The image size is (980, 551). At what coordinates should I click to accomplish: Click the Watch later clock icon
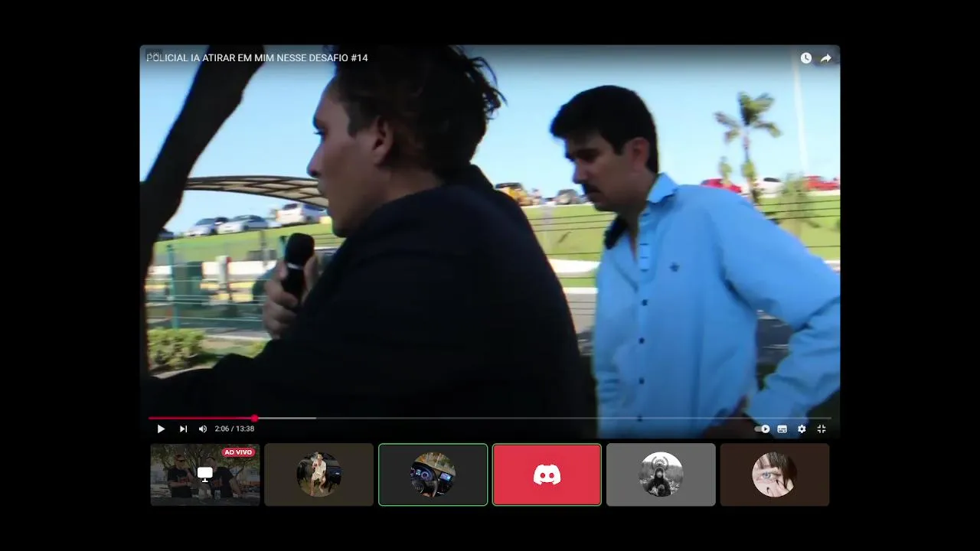pyautogui.click(x=806, y=58)
